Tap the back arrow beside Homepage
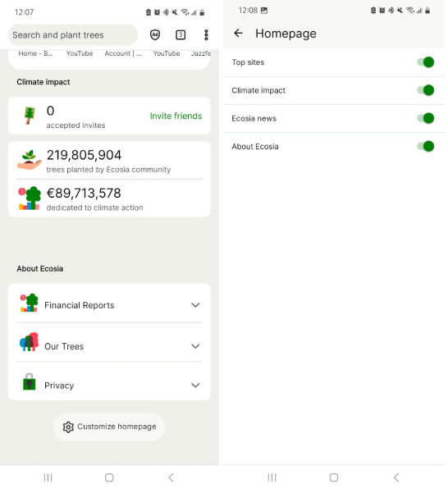The width and height of the screenshot is (448, 493). [x=238, y=33]
